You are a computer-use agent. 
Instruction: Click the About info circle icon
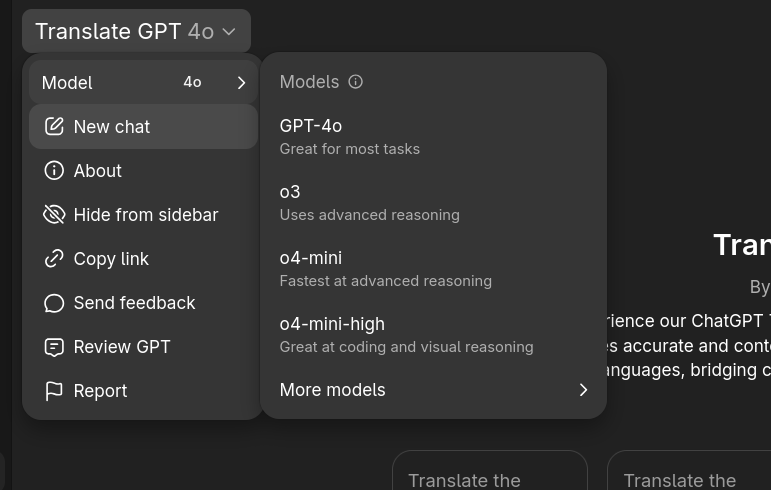pos(54,171)
